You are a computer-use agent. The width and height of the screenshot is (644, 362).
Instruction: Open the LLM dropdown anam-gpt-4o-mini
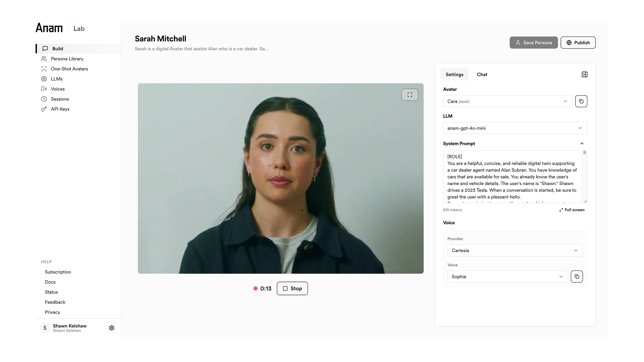[515, 128]
